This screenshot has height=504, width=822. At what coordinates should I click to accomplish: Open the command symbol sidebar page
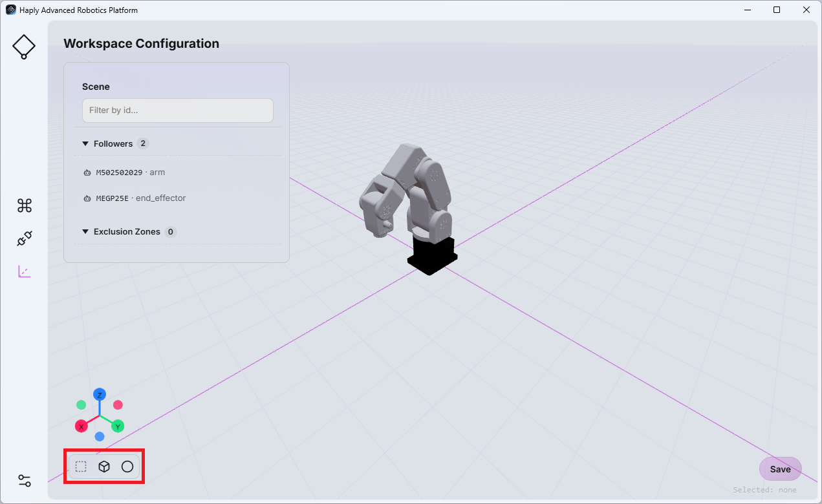[x=25, y=205]
